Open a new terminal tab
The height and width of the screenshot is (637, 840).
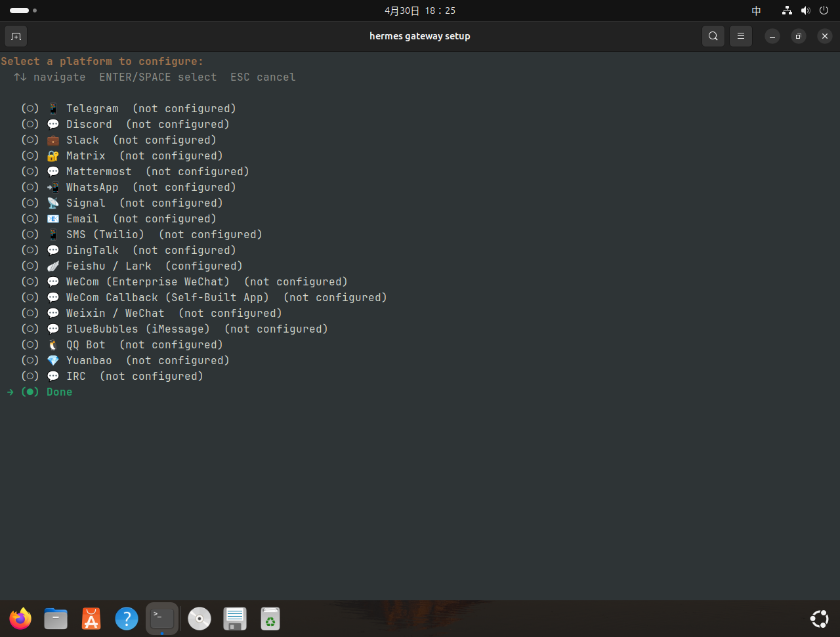click(16, 36)
